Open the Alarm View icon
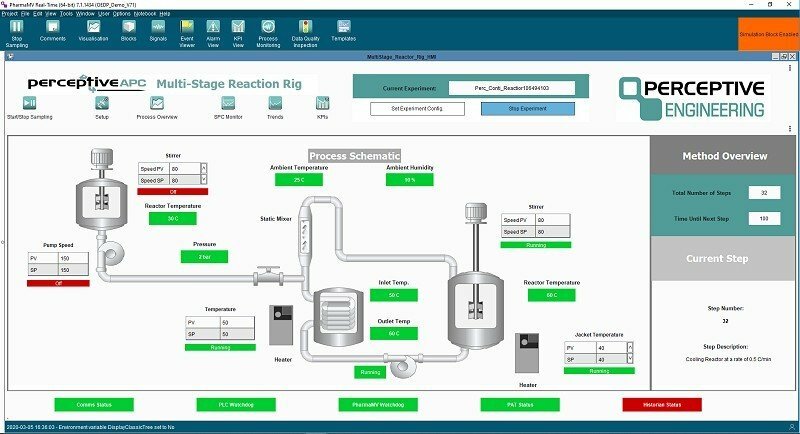Screen dimensions: 800x434 (213, 33)
